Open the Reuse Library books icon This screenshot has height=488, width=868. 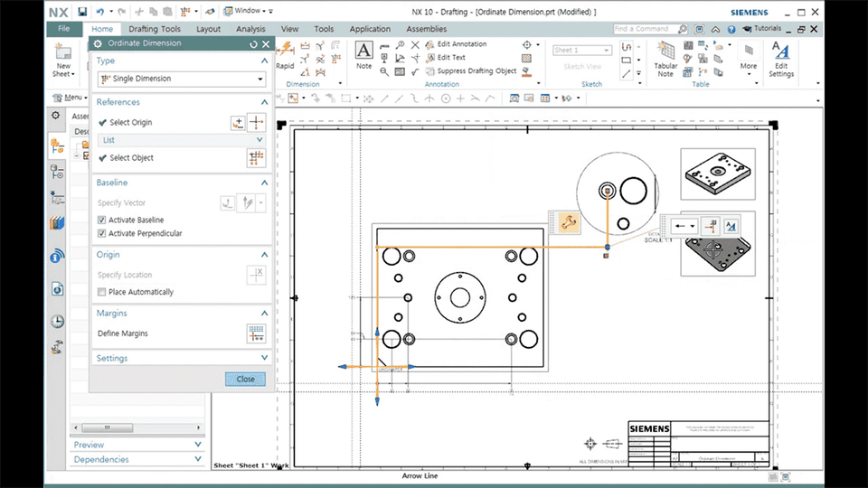[x=57, y=222]
